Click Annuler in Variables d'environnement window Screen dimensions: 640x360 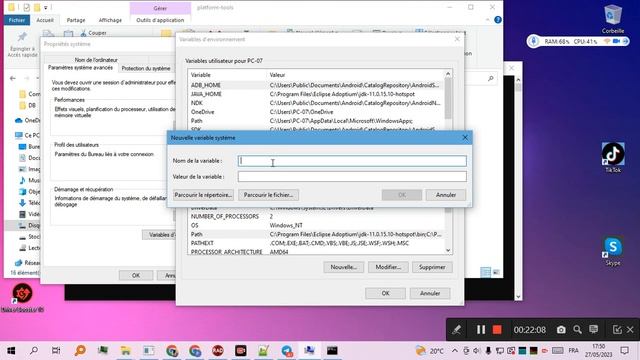coord(430,293)
